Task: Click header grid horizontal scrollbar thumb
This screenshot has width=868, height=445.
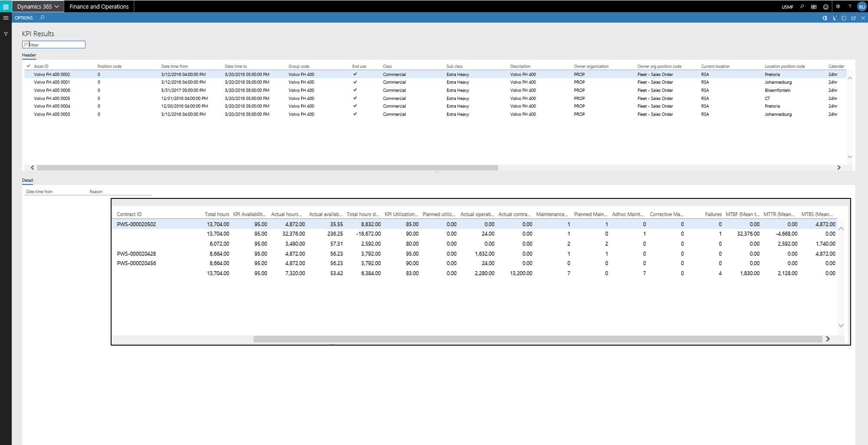Action: point(267,168)
